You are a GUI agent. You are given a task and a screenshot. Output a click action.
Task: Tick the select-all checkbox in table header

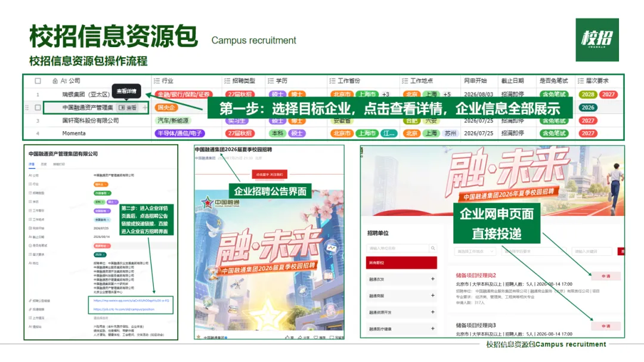tap(38, 81)
